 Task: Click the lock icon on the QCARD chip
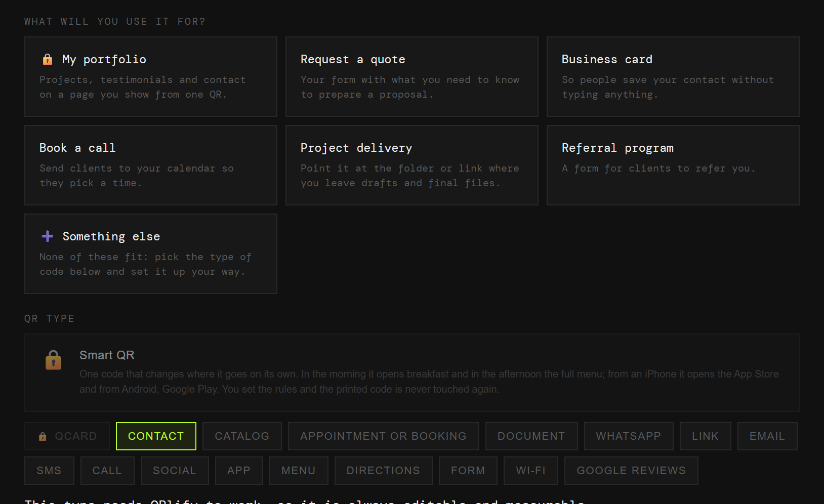(43, 436)
